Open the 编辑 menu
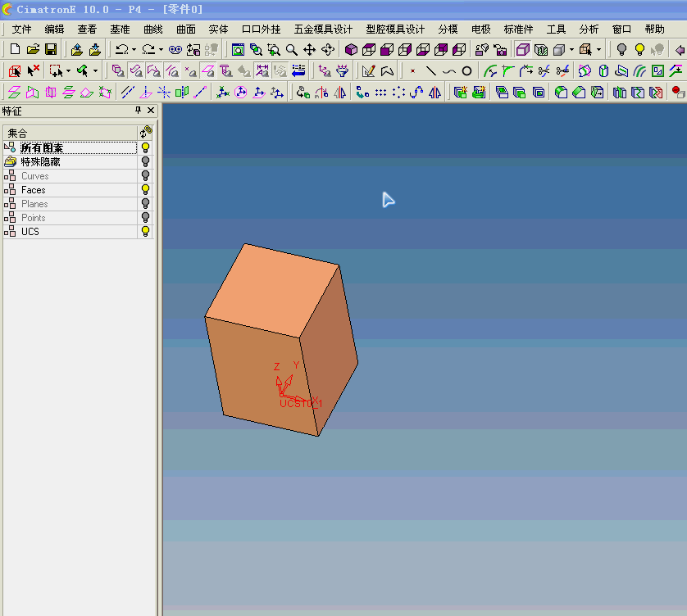Image resolution: width=687 pixels, height=616 pixels. pyautogui.click(x=54, y=29)
